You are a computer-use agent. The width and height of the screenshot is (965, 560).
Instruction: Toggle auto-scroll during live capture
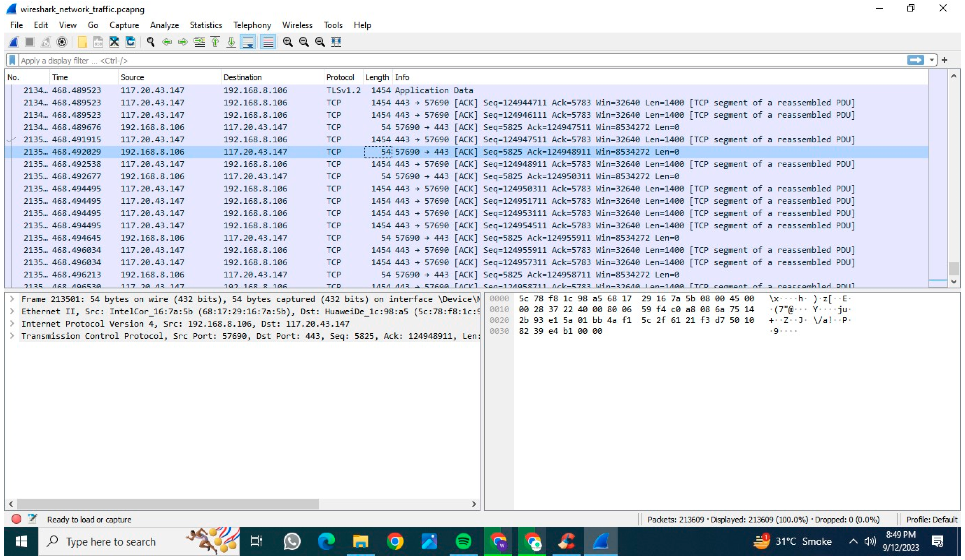click(x=248, y=42)
